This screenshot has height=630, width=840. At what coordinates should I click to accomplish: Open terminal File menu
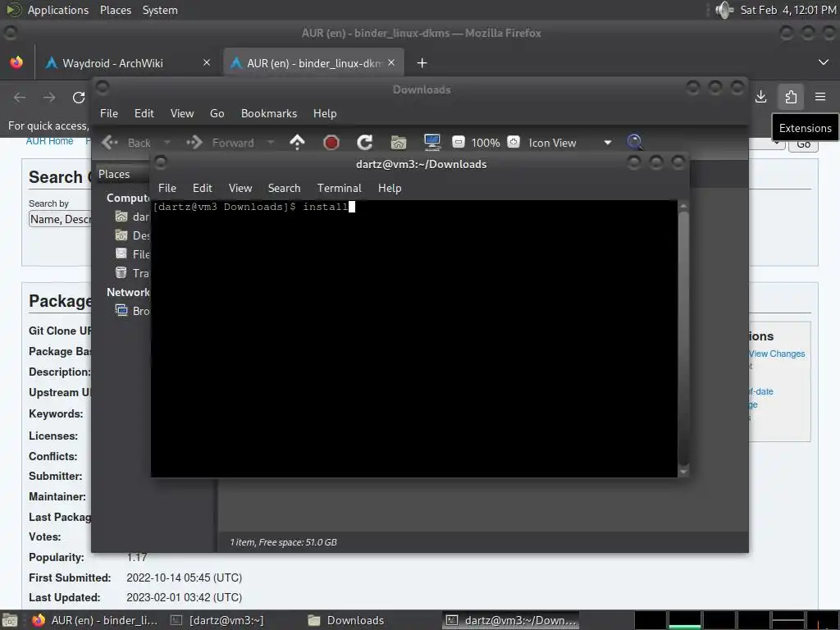coord(167,188)
